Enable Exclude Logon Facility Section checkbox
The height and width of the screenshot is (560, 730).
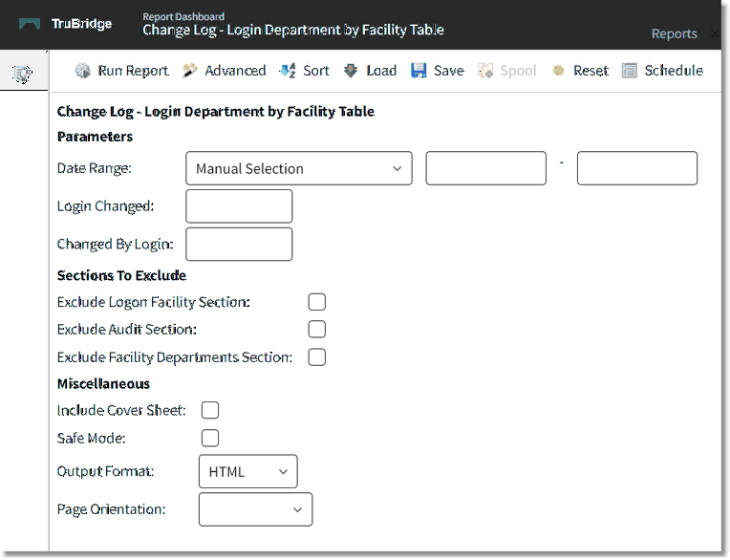[316, 302]
